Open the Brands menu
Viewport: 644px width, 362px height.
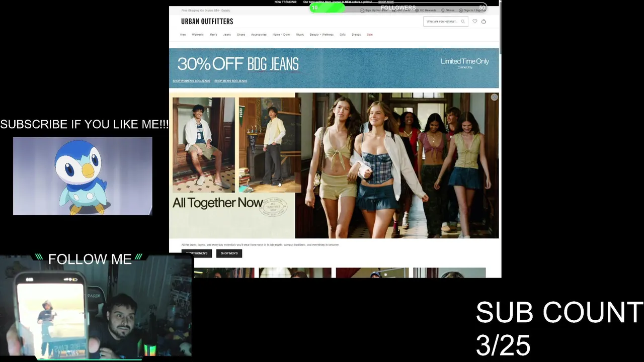point(356,35)
